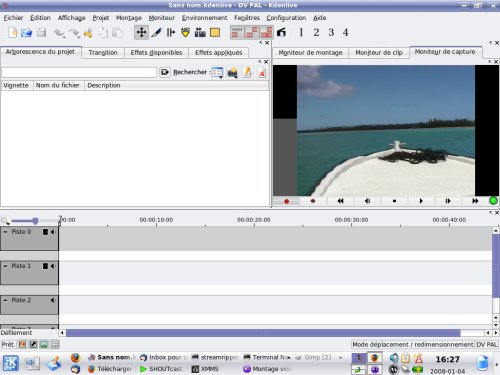Image resolution: width=500 pixels, height=375 pixels.
Task: Select layout number 2
Action: tap(316, 33)
